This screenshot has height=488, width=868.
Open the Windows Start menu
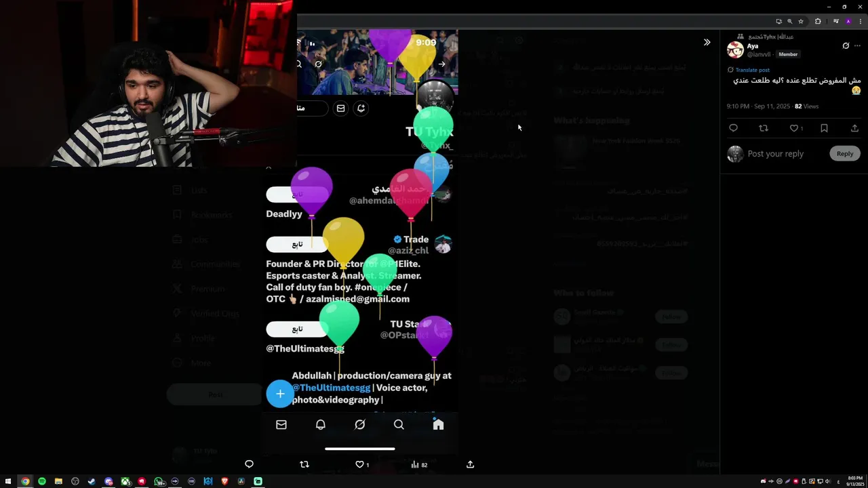[x=8, y=481]
